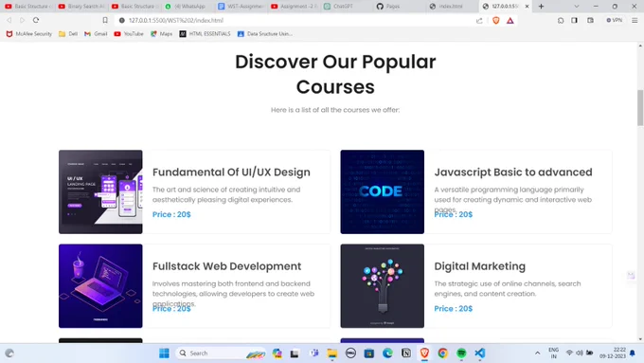Open the Dell bookmarks folder
The height and width of the screenshot is (363, 644).
[68, 34]
